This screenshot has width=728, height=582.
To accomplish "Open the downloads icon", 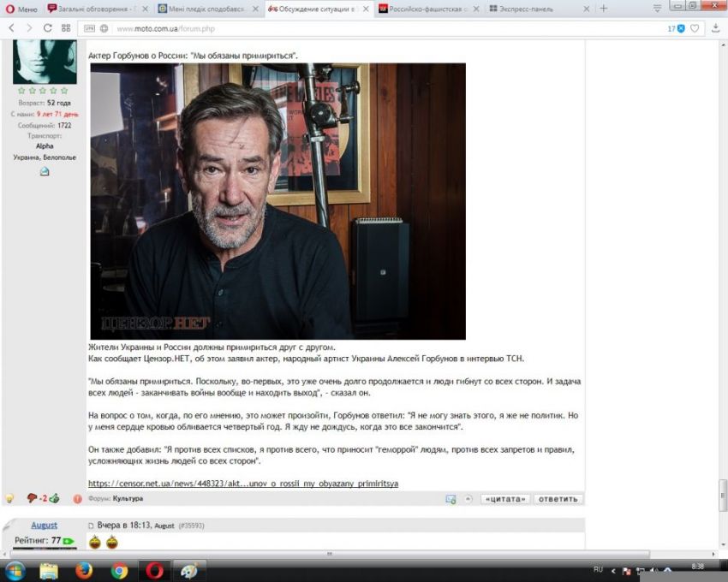I will point(715,28).
